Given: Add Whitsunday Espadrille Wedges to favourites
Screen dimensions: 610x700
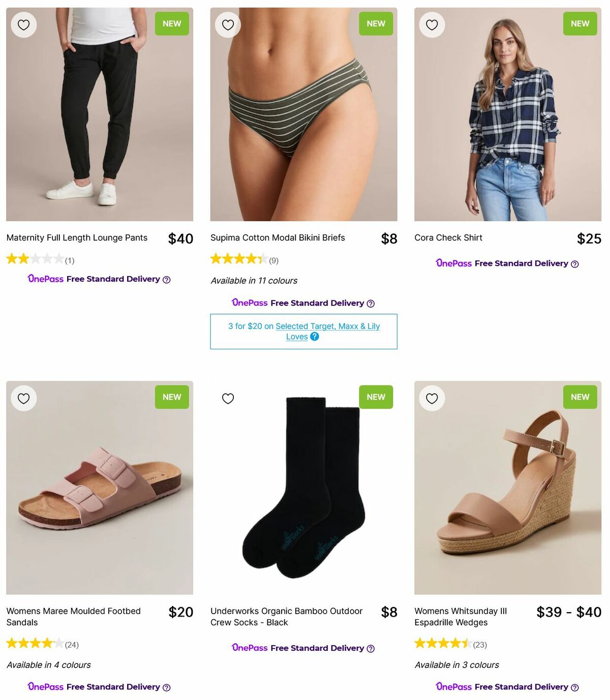Looking at the screenshot, I should click(432, 398).
